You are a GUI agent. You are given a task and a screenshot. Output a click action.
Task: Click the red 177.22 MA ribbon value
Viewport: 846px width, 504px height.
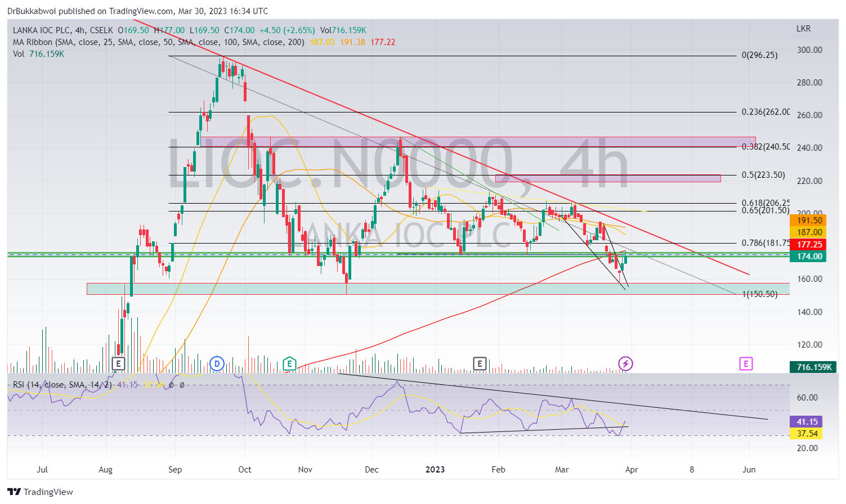(383, 42)
